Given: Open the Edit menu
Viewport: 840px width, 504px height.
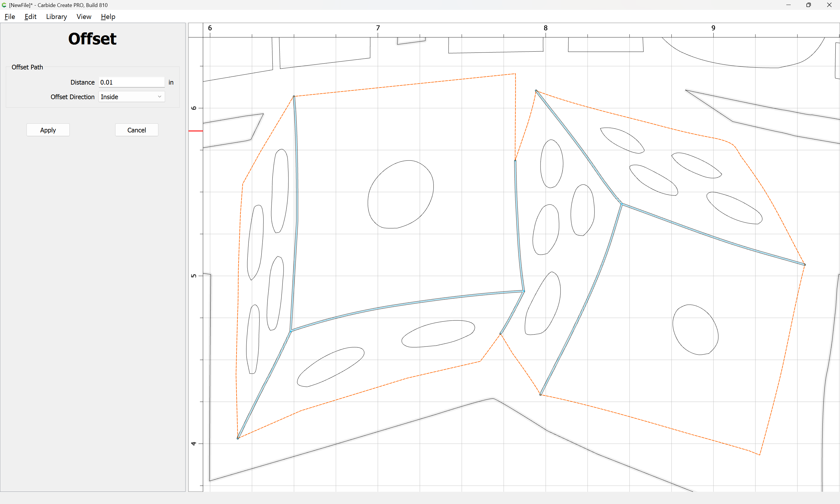Looking at the screenshot, I should tap(30, 17).
